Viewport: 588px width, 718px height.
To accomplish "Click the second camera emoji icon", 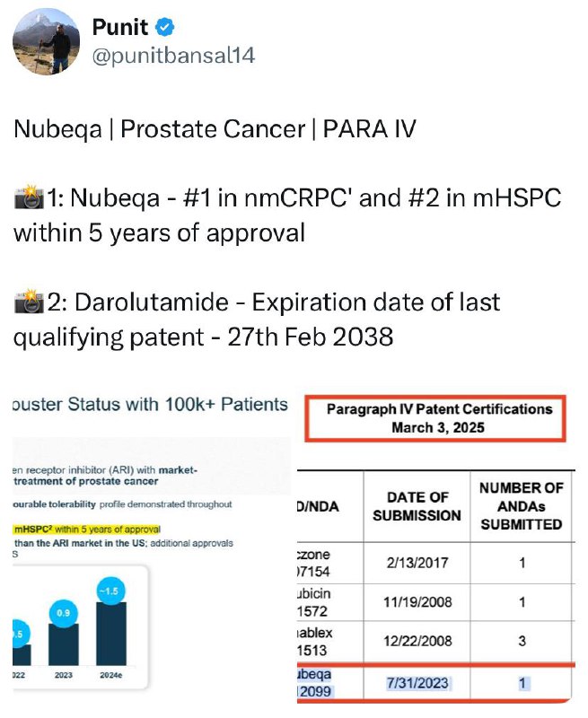I will [29, 302].
